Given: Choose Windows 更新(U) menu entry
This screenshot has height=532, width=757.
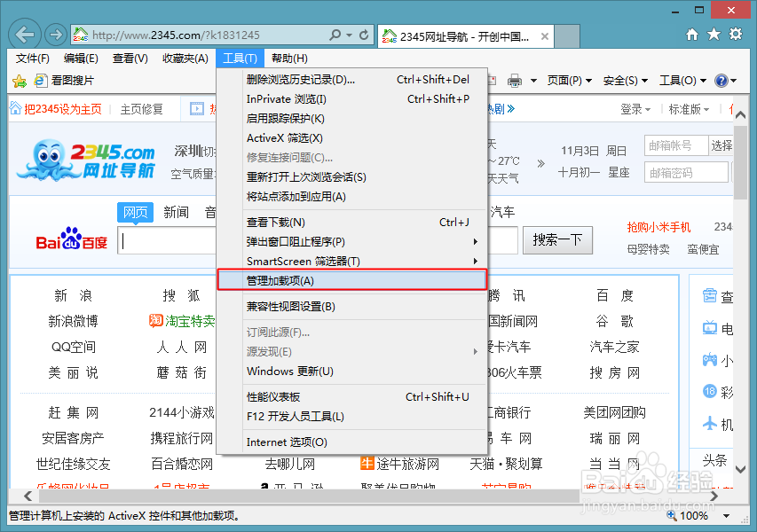Looking at the screenshot, I should pyautogui.click(x=352, y=371).
